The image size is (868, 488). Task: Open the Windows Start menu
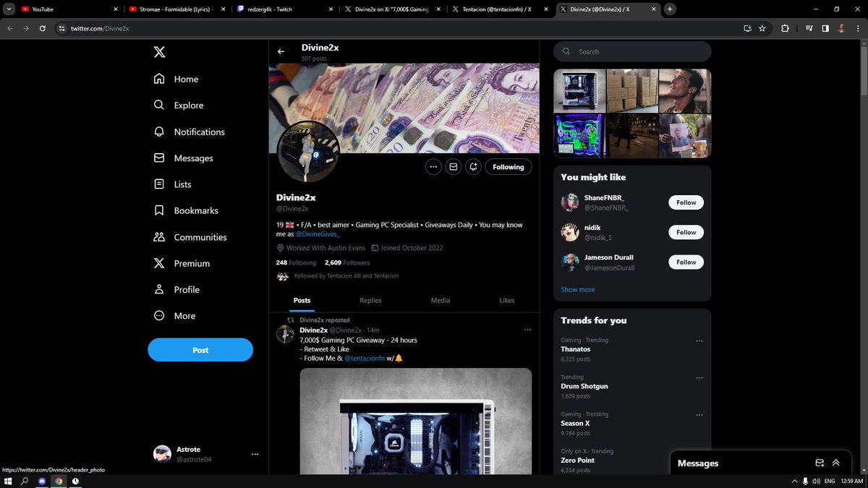9,481
